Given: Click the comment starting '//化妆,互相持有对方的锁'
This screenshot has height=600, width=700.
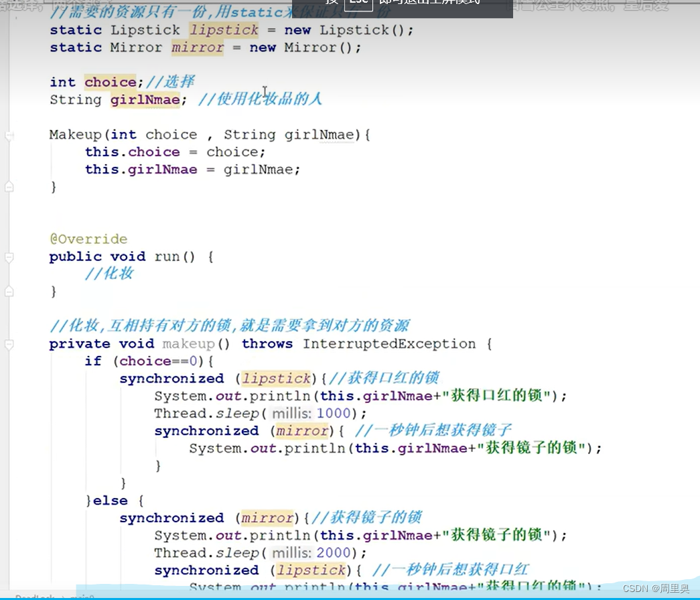Looking at the screenshot, I should (230, 326).
